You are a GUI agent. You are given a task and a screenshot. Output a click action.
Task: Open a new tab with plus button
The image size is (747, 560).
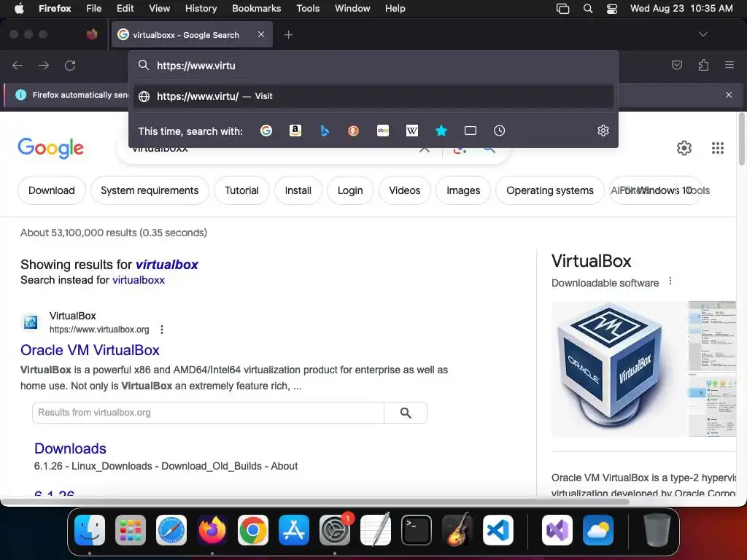tap(288, 35)
